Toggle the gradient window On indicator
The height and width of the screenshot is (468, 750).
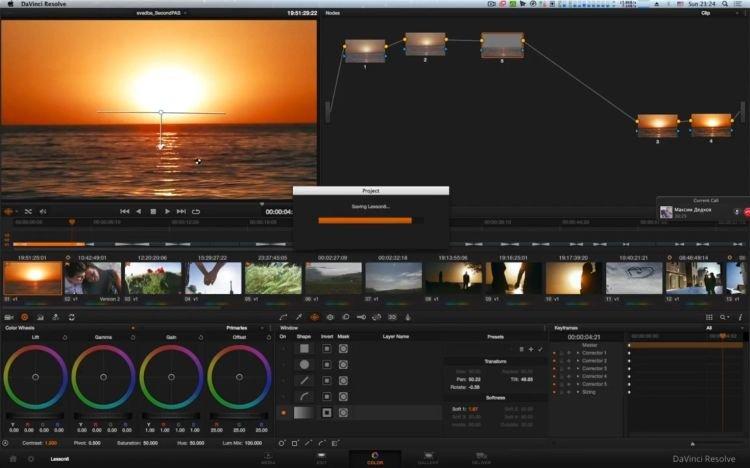click(284, 412)
